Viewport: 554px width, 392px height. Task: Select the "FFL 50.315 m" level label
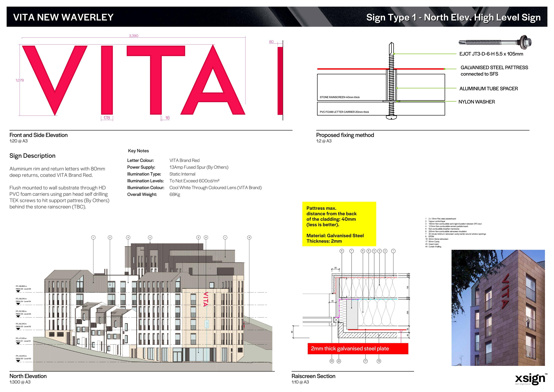21,324
